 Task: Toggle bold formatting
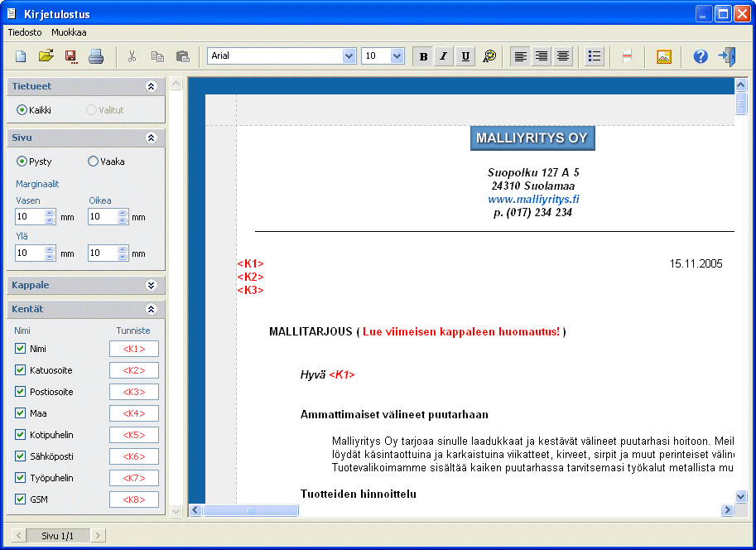pos(423,56)
